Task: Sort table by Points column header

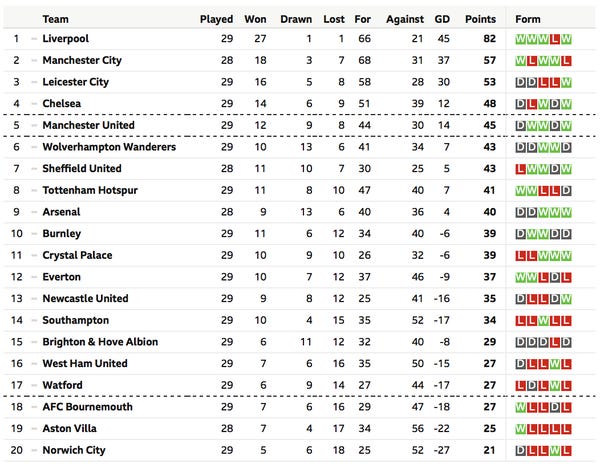Action: [480, 19]
